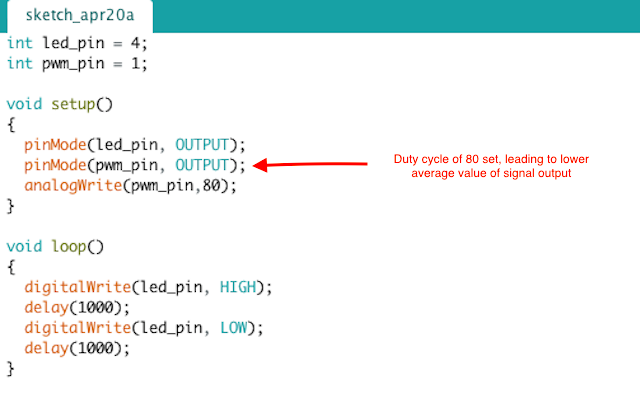Viewport: 640px width, 403px height.
Task: Click the "pinMode(led_pin, OUTPUT);" line
Action: 135,145
